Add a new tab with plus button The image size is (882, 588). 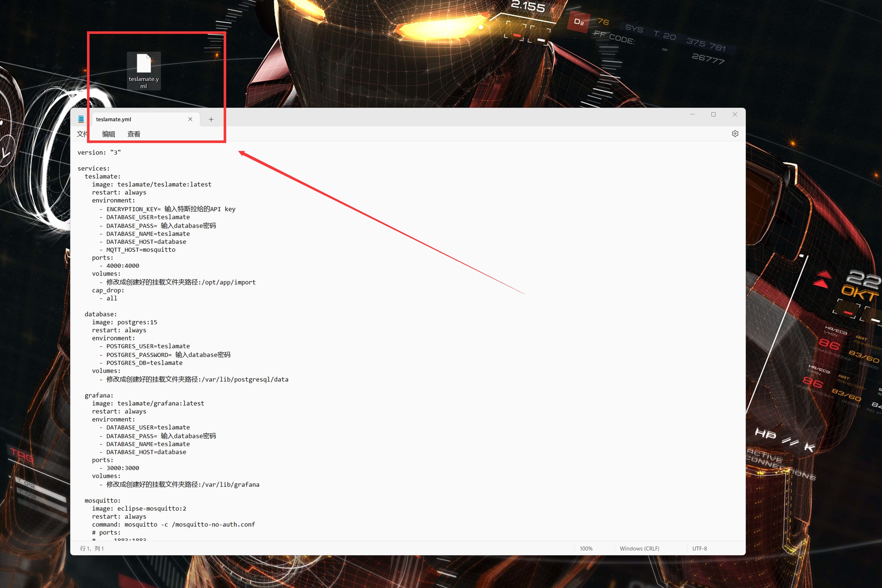211,119
